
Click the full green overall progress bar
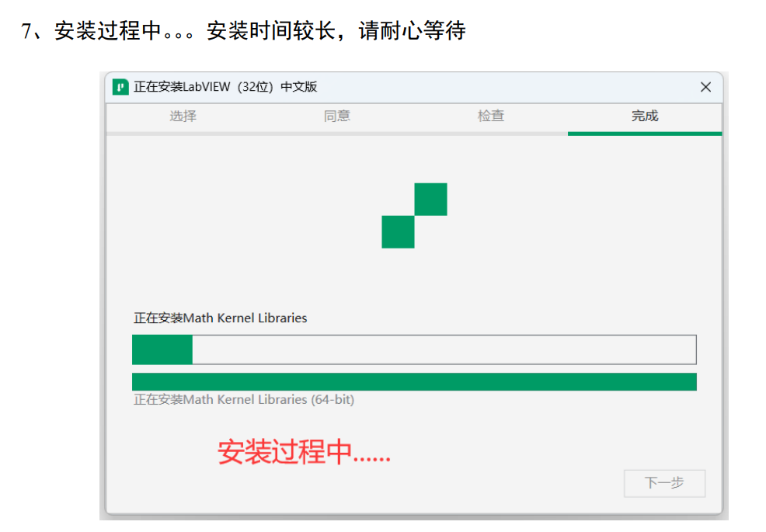tap(414, 381)
